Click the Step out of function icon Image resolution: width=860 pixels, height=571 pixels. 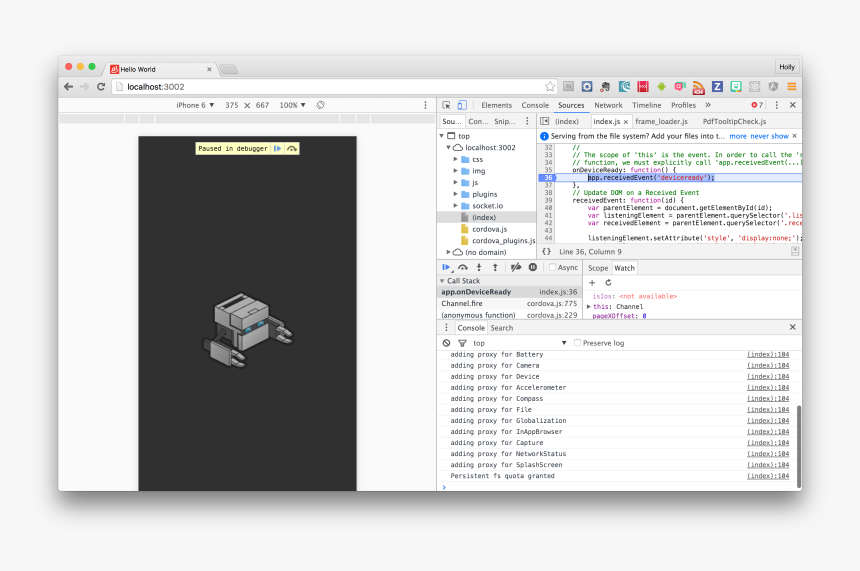495,267
